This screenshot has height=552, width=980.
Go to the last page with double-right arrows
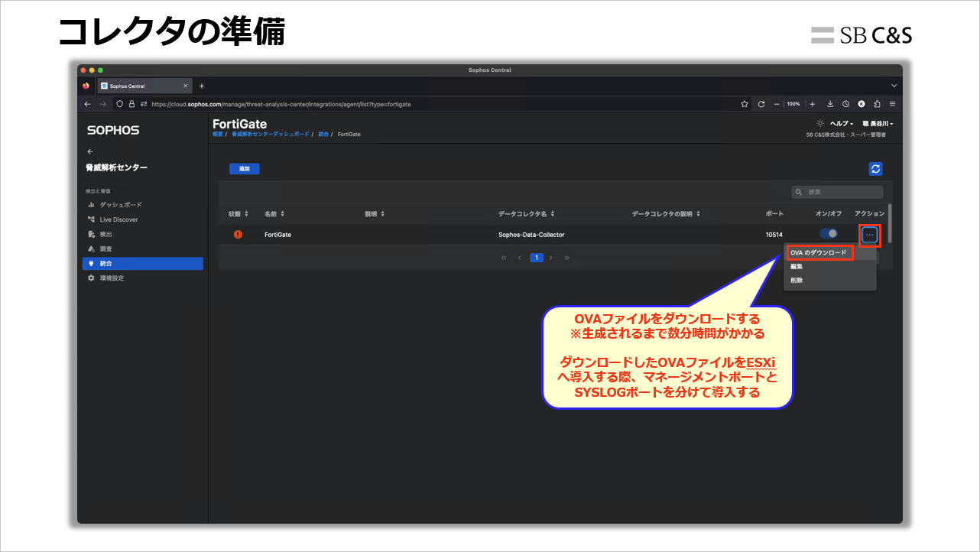click(566, 258)
